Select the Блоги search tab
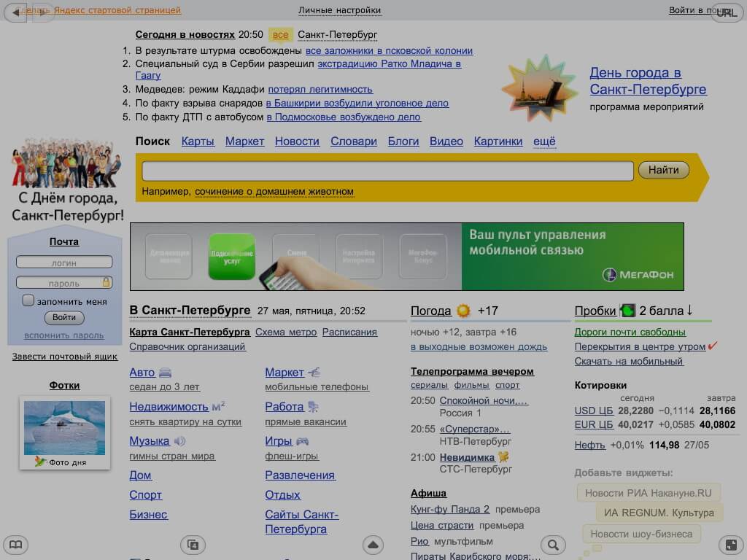Screen dimensions: 747x560 click(x=403, y=141)
